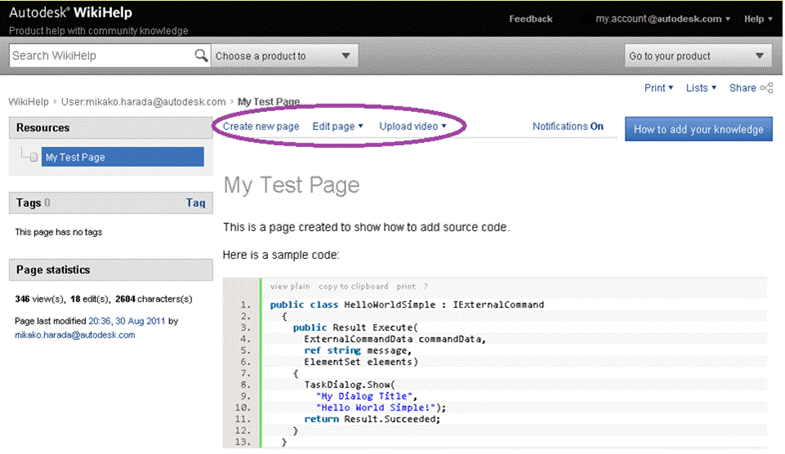Click How to add your knowledge button
This screenshot has width=785, height=454.
pyautogui.click(x=698, y=129)
